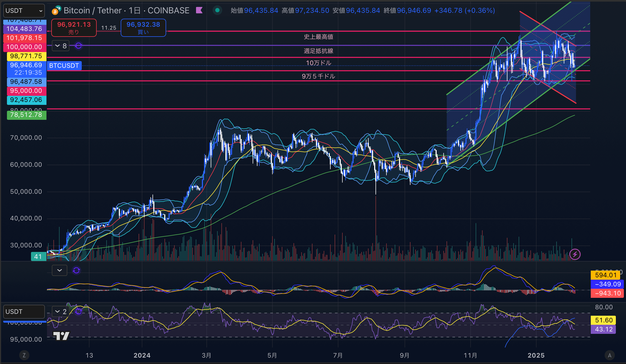Click the TradingView logo

click(61, 336)
